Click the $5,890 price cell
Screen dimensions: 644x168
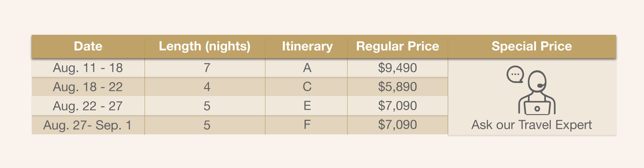click(397, 87)
